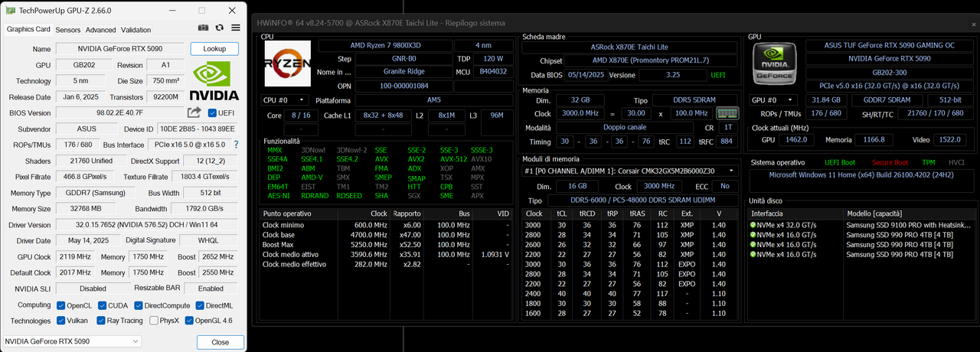The image size is (980, 352).
Task: Open the CPU #0 dropdown in HWiNFO
Action: (286, 100)
